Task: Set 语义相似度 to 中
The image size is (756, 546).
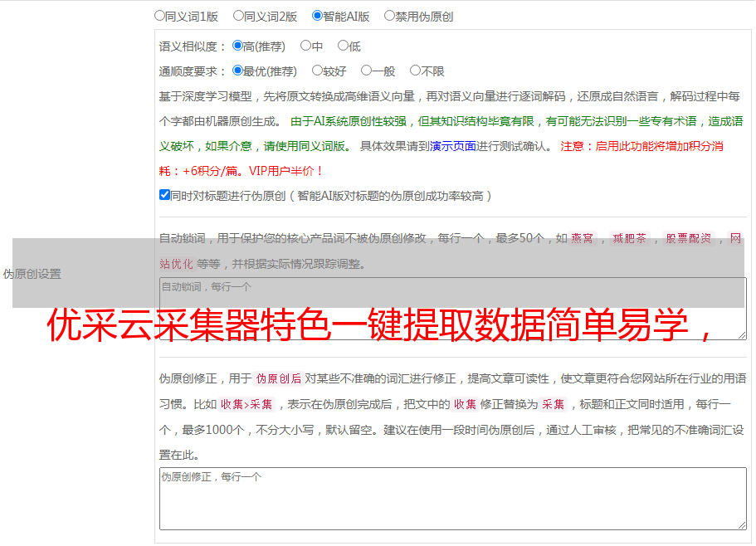Action: click(305, 46)
